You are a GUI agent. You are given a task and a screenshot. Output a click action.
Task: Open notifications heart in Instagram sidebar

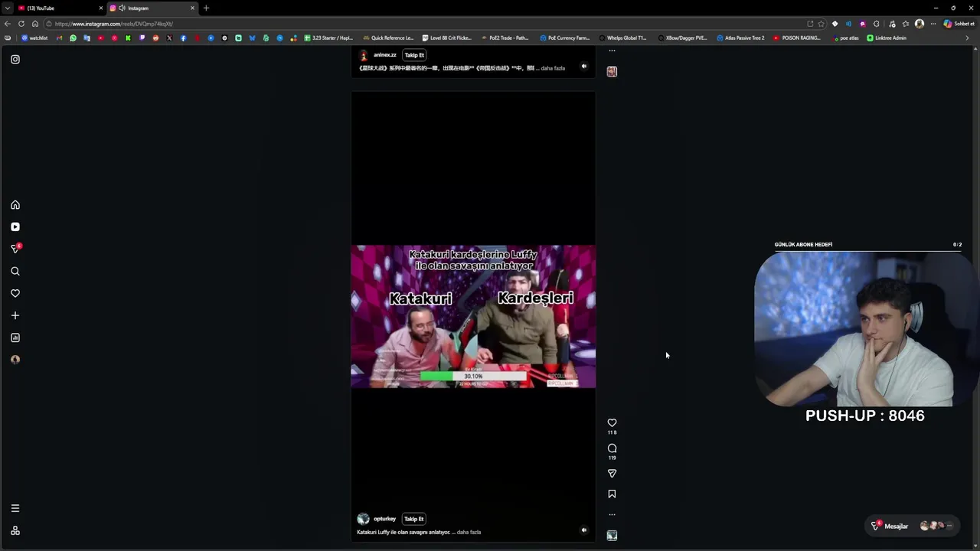pos(15,294)
